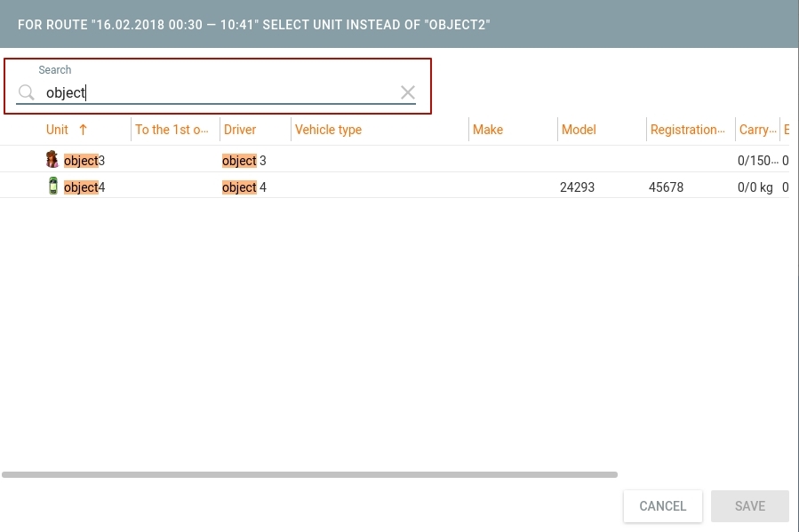
Task: Sort units by Vehicle type column
Action: pos(328,130)
